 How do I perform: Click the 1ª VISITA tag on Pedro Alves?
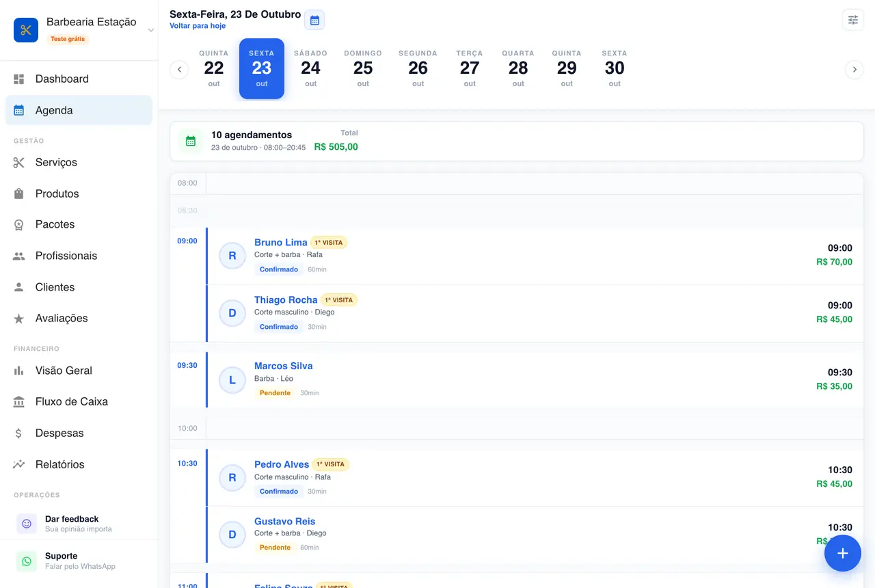tap(330, 464)
